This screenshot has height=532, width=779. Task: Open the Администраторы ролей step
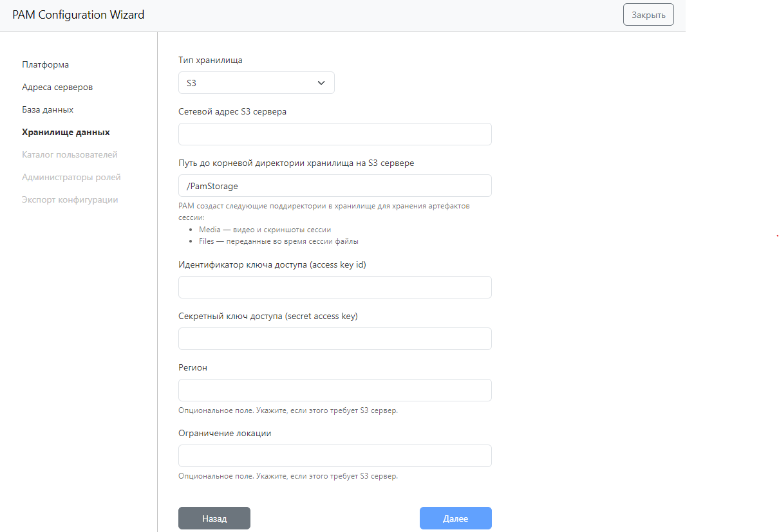(x=71, y=177)
